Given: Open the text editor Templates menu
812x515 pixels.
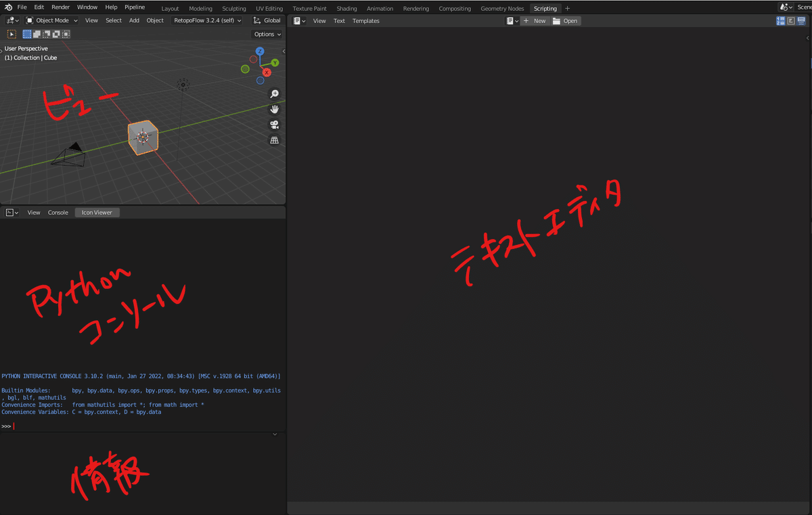Looking at the screenshot, I should coord(366,21).
